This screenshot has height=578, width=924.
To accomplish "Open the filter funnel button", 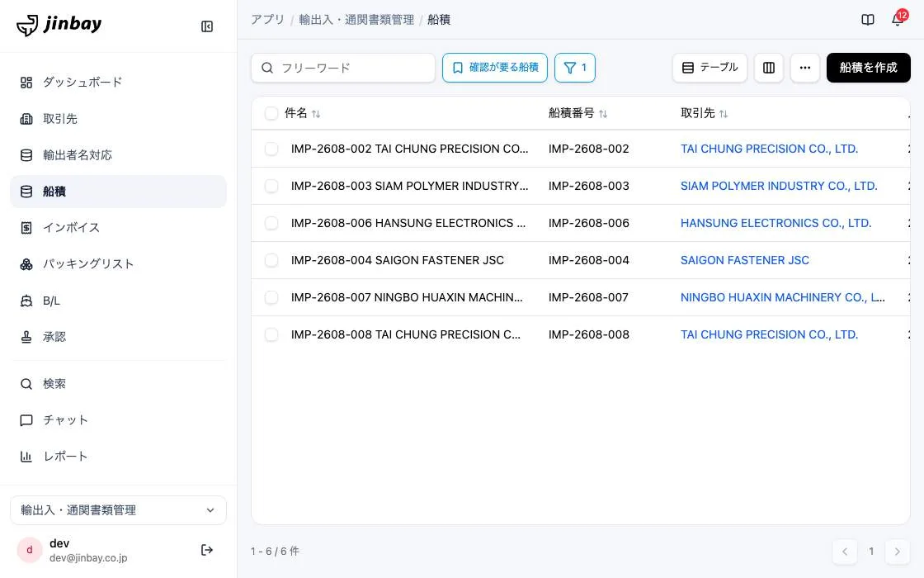I will [x=574, y=68].
